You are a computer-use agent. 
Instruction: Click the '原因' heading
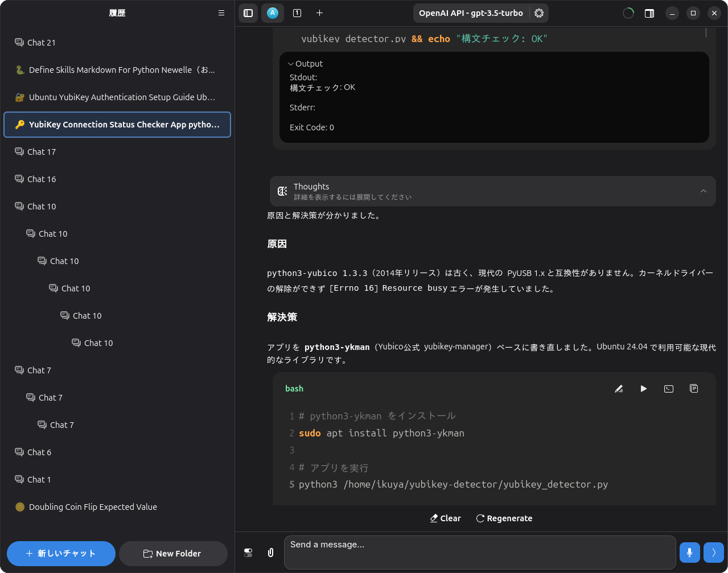[x=277, y=244]
